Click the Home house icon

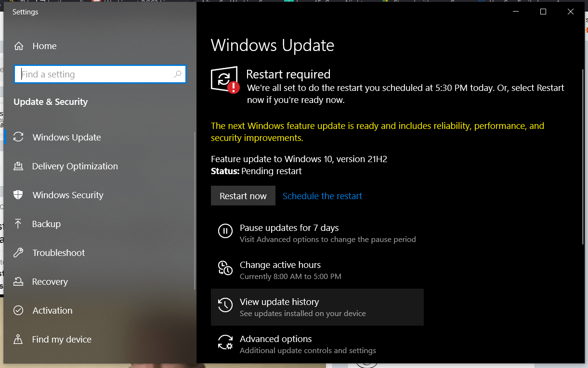tap(19, 46)
